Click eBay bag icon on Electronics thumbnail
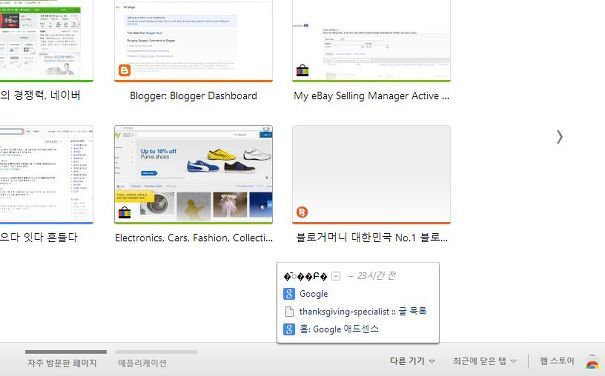 125,212
